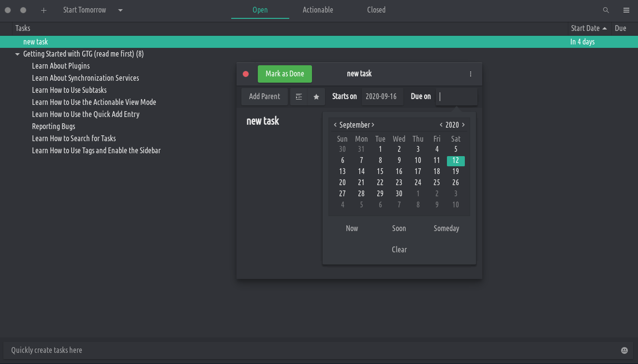Go to next year arrow
Image resolution: width=638 pixels, height=364 pixels.
(x=463, y=125)
